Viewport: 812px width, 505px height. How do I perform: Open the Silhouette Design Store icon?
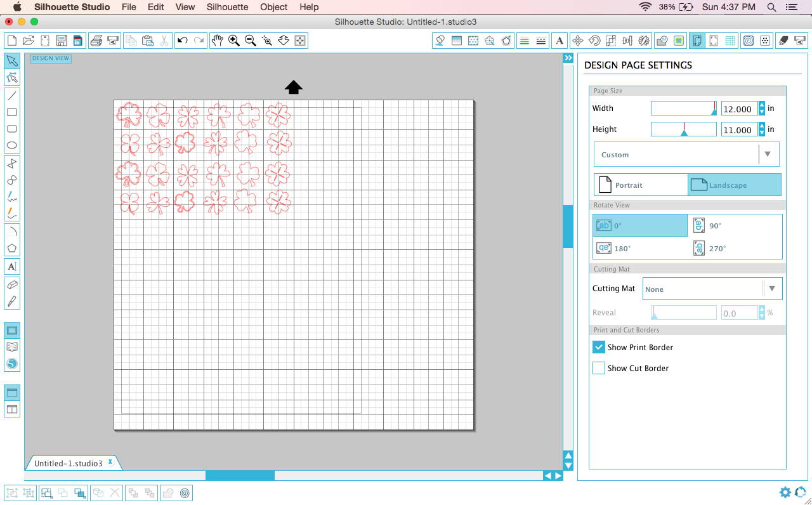point(12,364)
